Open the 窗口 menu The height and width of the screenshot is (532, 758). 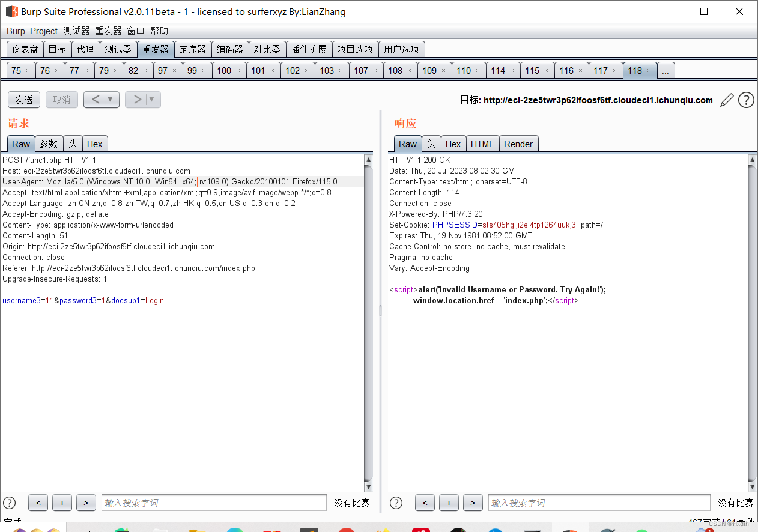[136, 31]
